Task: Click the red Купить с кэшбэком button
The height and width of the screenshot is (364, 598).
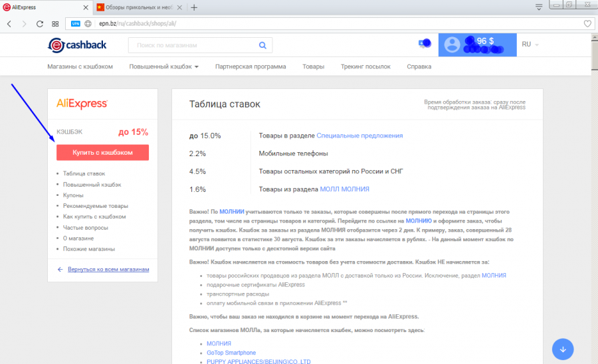Action: tap(102, 153)
